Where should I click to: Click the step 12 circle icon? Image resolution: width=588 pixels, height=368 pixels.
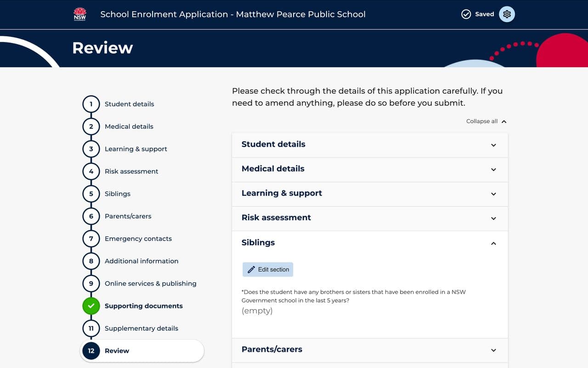point(91,351)
